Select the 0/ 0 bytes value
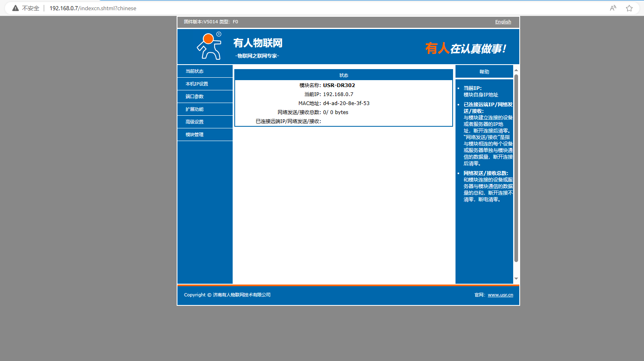Image resolution: width=644 pixels, height=361 pixels. tap(336, 112)
